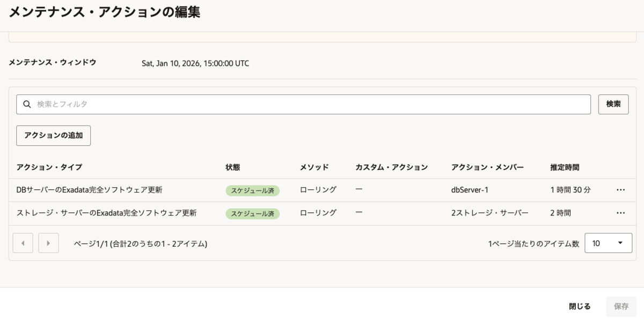The height and width of the screenshot is (318, 644).
Task: Open actions menu for DBサーバー update row
Action: [621, 190]
